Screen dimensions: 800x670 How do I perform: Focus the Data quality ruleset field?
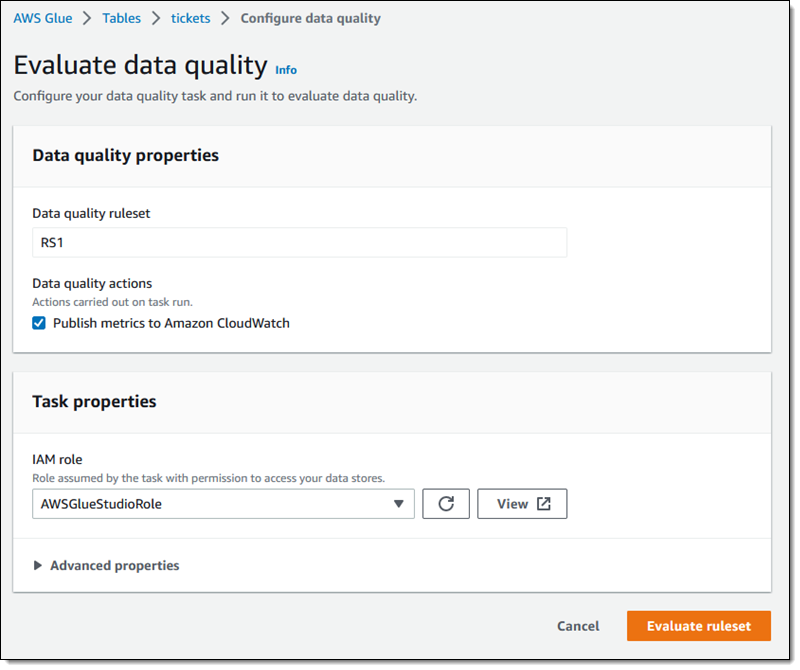[x=299, y=242]
